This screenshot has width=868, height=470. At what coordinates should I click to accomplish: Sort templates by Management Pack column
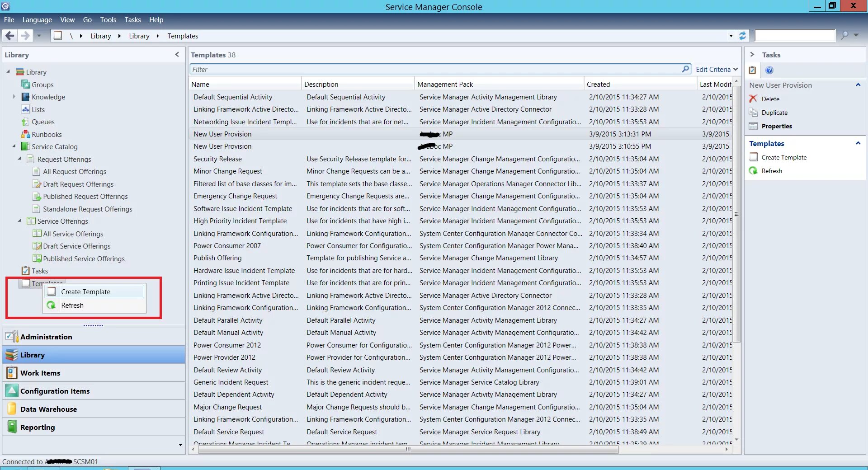click(499, 84)
